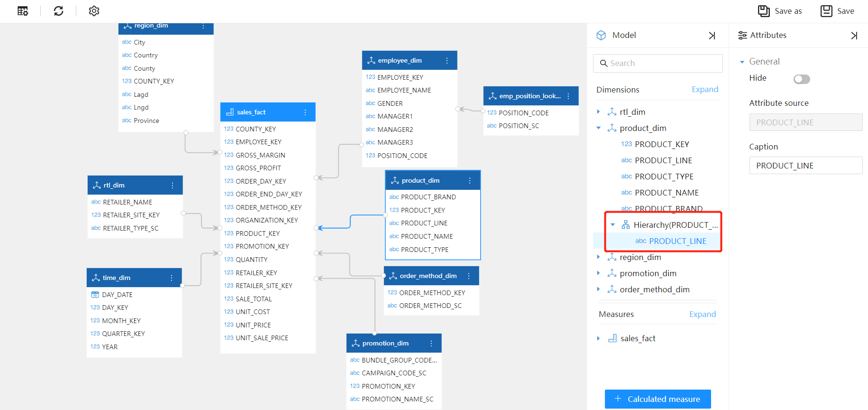Click employee_dim dimension icon in diagram header
Viewport: 868px width, 410px height.
[371, 60]
